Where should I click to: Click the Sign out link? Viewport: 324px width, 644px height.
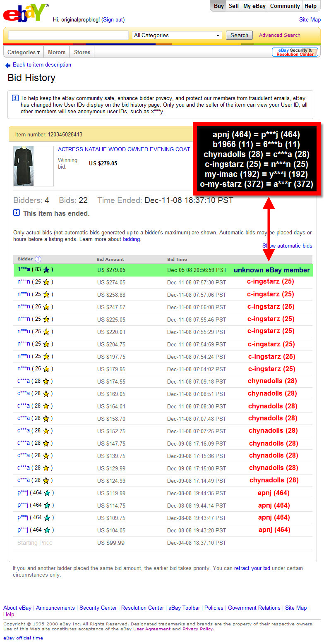(x=113, y=20)
